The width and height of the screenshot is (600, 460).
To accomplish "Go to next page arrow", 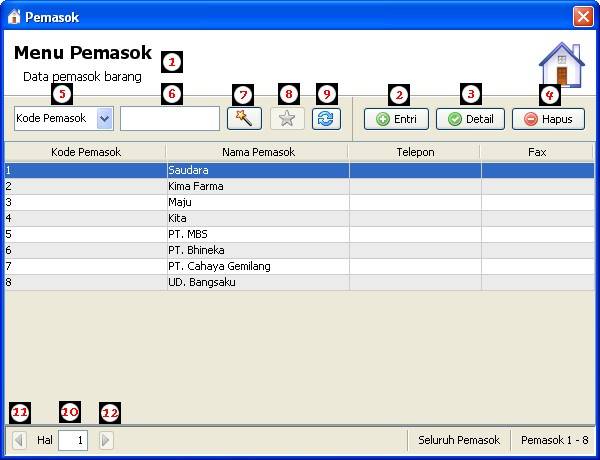I will tap(106, 440).
